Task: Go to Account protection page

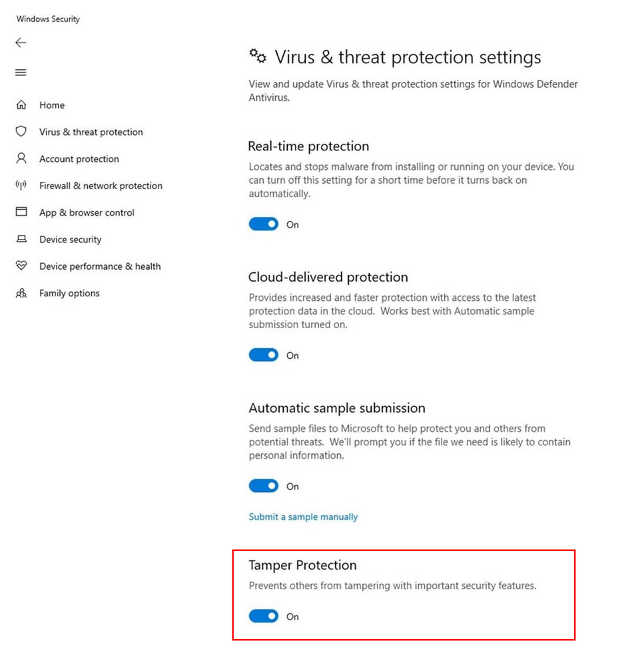Action: (79, 159)
